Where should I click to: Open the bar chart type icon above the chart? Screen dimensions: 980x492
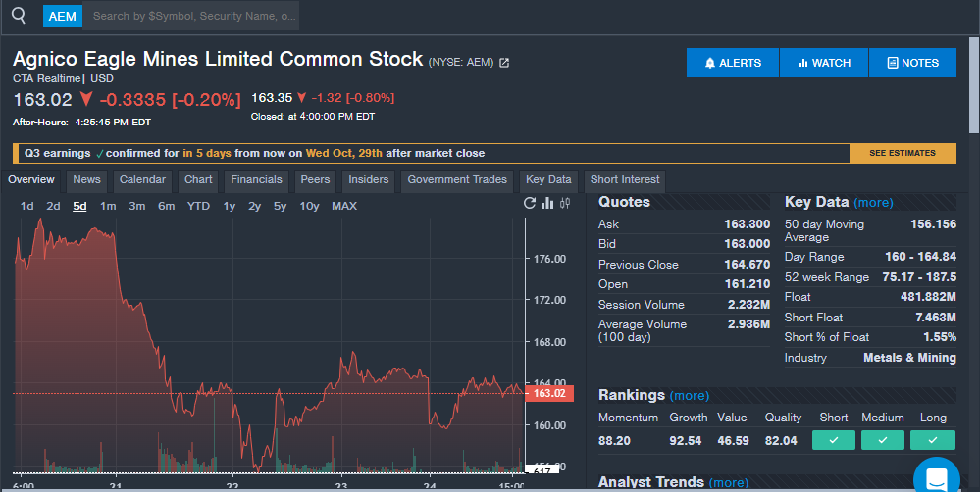(548, 203)
